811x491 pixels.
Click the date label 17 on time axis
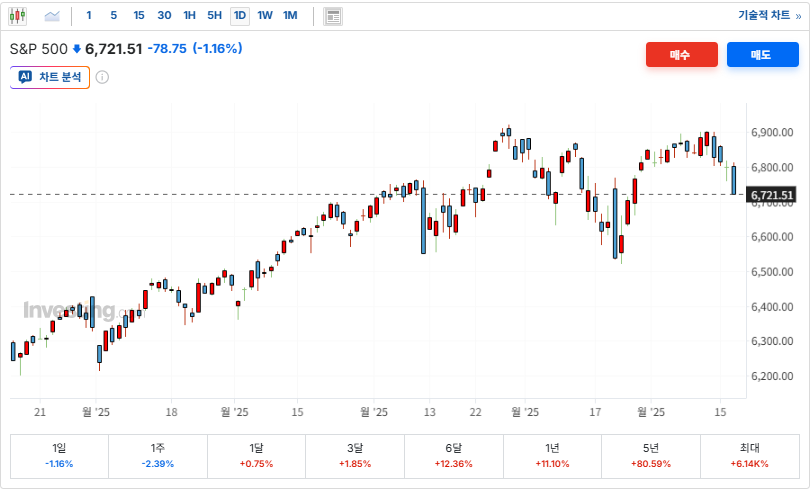coord(595,412)
